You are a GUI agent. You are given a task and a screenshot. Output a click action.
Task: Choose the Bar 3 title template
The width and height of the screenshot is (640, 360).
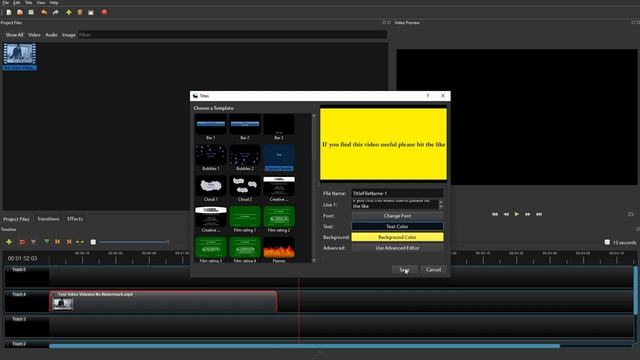(279, 127)
